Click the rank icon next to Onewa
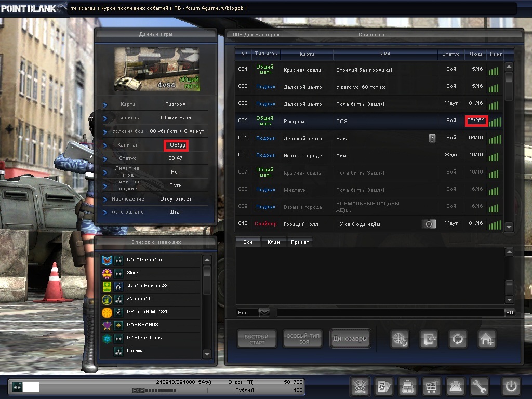The image size is (532, 399). 118,351
